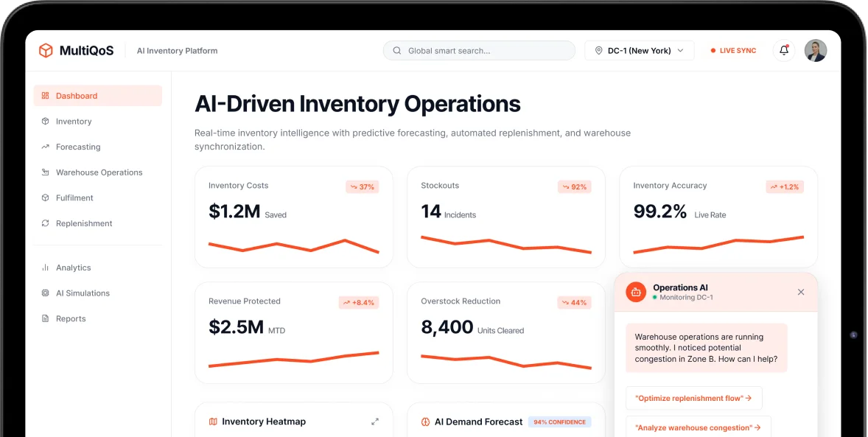Viewport: 868px width, 437px height.
Task: Open Analytics in the sidebar
Action: (x=98, y=268)
